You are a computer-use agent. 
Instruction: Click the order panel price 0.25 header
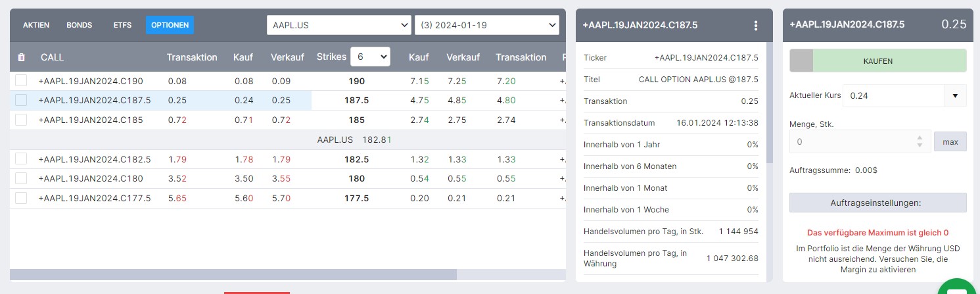(x=954, y=24)
